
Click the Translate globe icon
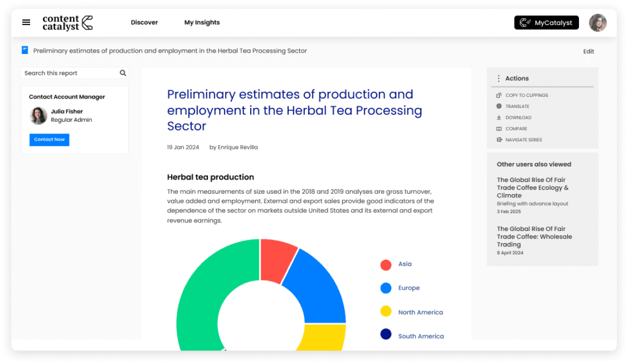pyautogui.click(x=499, y=107)
